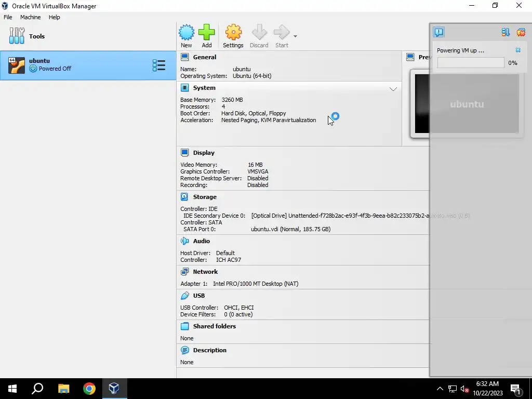The height and width of the screenshot is (399, 532).
Task: Click the ubuntu.vdi storage entry
Action: [291, 229]
